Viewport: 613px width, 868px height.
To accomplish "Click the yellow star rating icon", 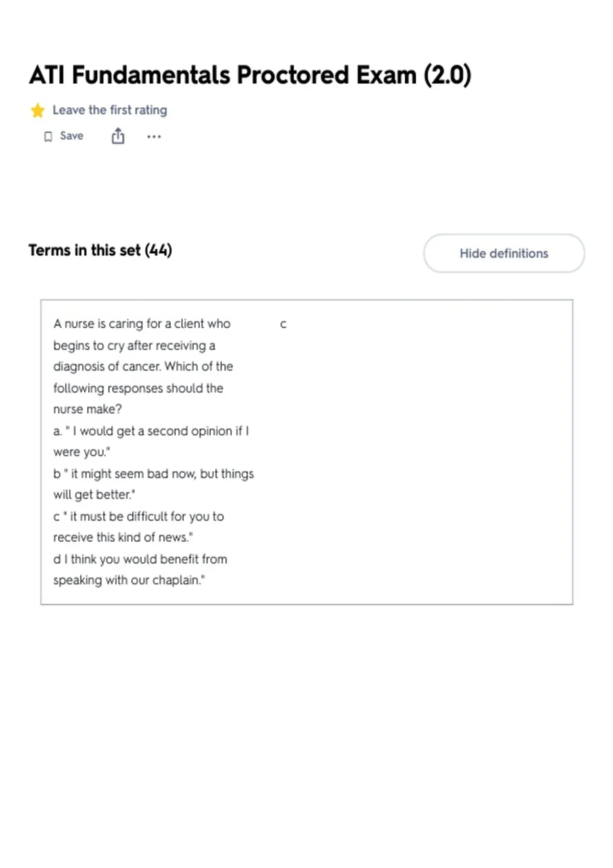I will click(38, 110).
